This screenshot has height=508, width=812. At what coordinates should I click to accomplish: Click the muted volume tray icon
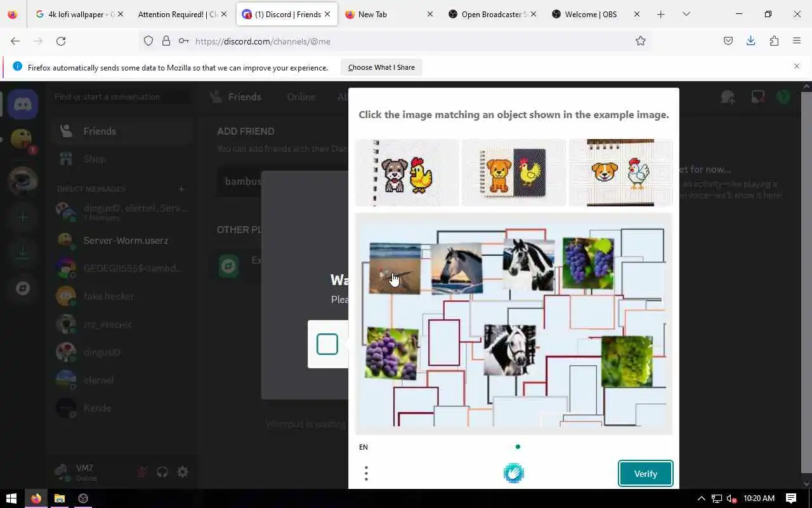pos(731,498)
